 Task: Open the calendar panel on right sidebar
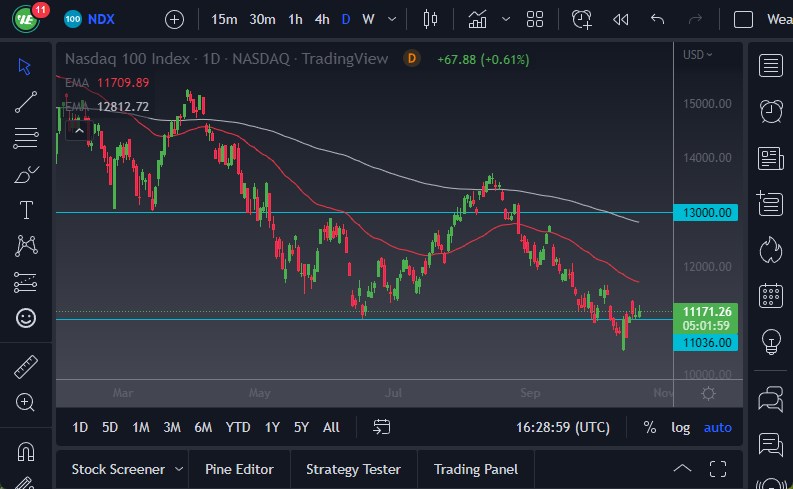tap(770, 295)
